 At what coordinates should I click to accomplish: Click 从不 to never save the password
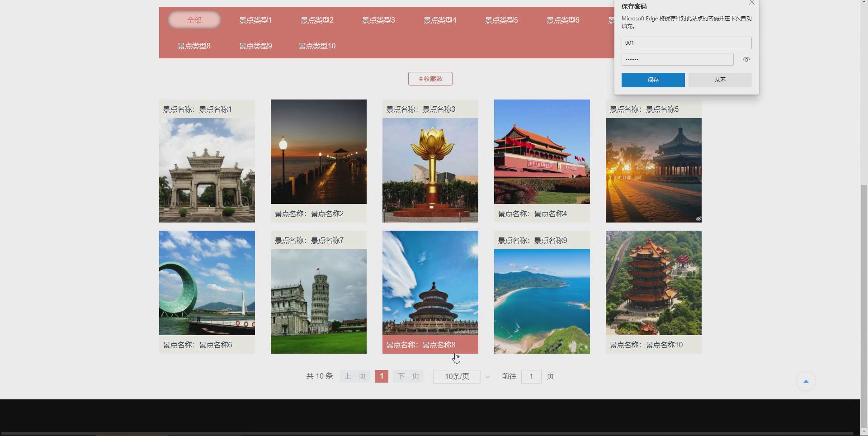click(720, 80)
